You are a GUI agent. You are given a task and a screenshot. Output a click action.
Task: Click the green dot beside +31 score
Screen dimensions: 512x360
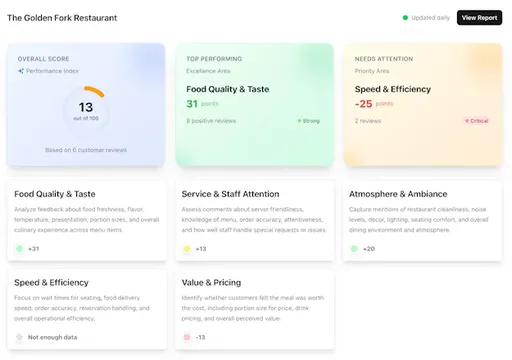pos(20,249)
